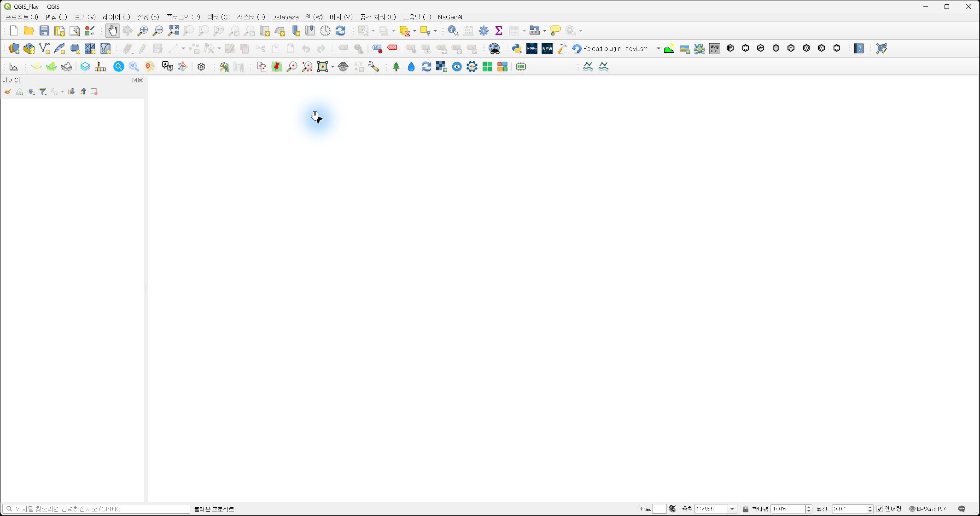Toggle the scale lock padlock
Image resolution: width=980 pixels, height=516 pixels.
point(745,509)
